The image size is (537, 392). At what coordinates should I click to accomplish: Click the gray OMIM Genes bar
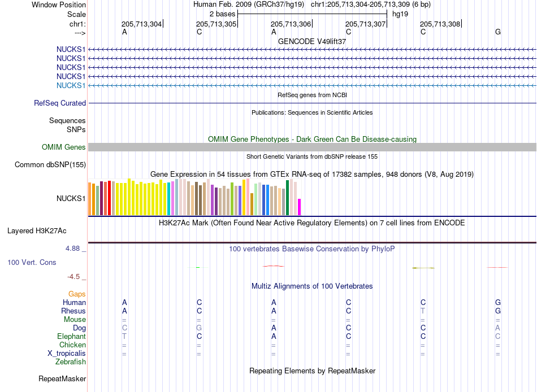312,147
